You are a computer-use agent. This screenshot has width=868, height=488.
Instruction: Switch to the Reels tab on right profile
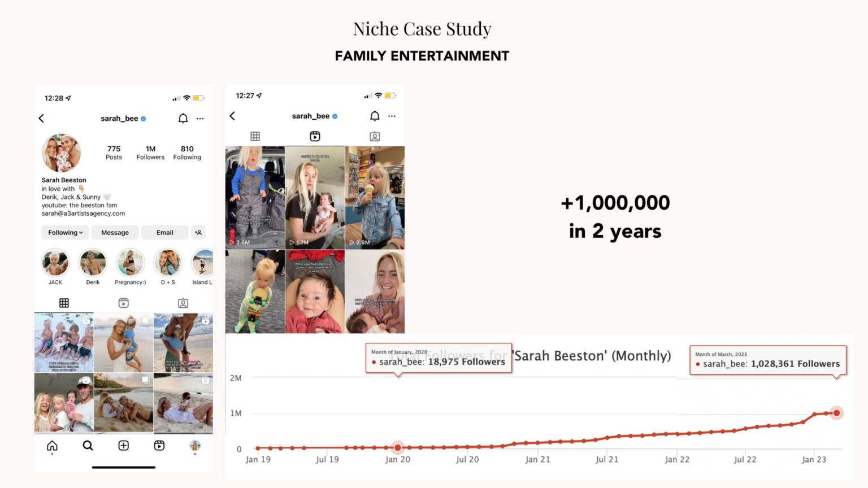315,136
